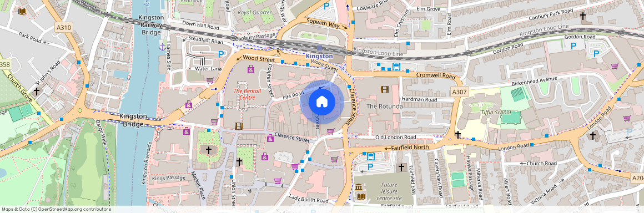644x213 pixels.
Task: Click the Caversham Road label
Action: (x=439, y=179)
